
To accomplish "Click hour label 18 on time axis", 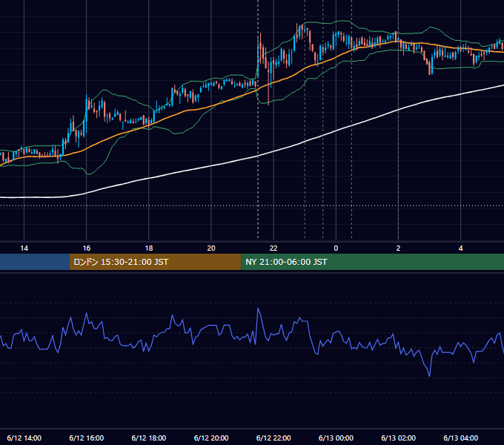I will pos(149,248).
